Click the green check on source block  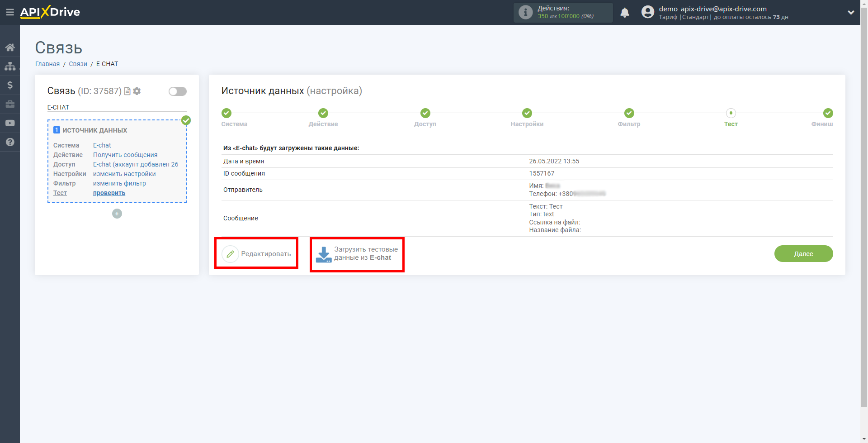tap(186, 120)
